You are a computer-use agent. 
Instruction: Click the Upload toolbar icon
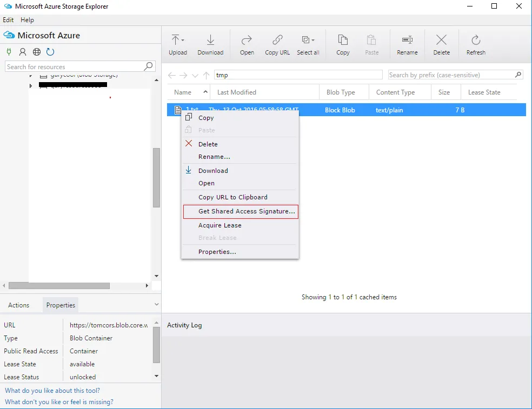[175, 40]
